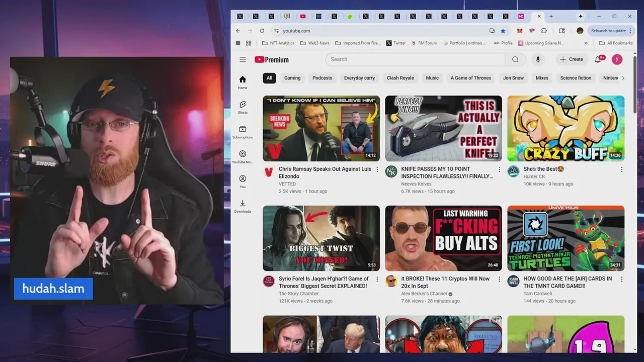Image resolution: width=644 pixels, height=362 pixels.
Task: Open Subscriptions in the sidebar
Action: click(243, 132)
